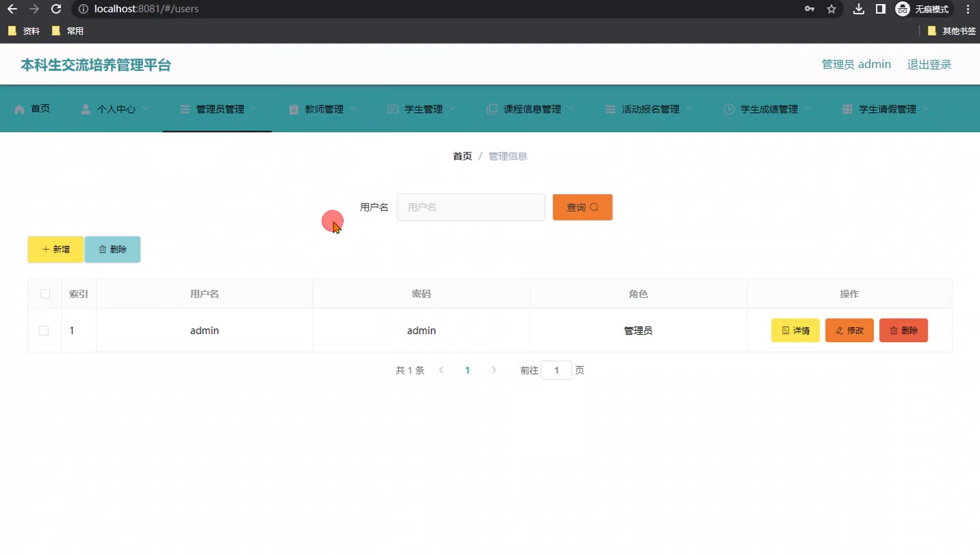
Task: Open 课程信息管理 menu
Action: (532, 109)
